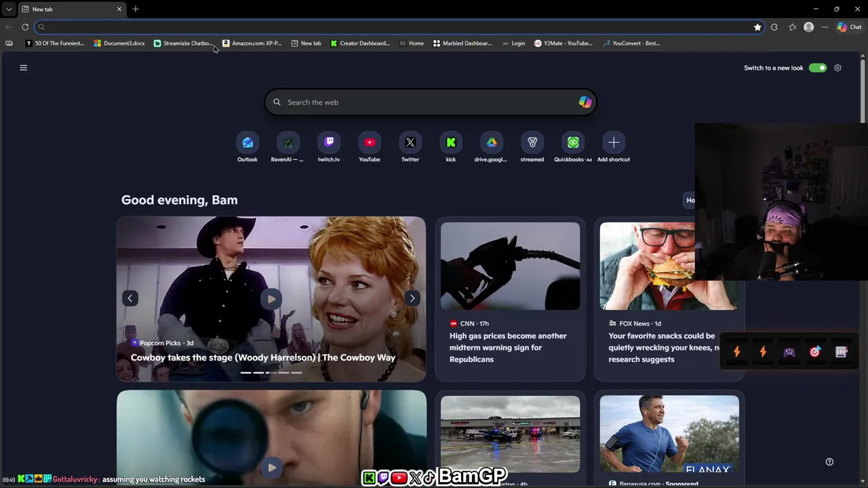Open a new tab with plus button
868x488 pixels.
coord(136,9)
